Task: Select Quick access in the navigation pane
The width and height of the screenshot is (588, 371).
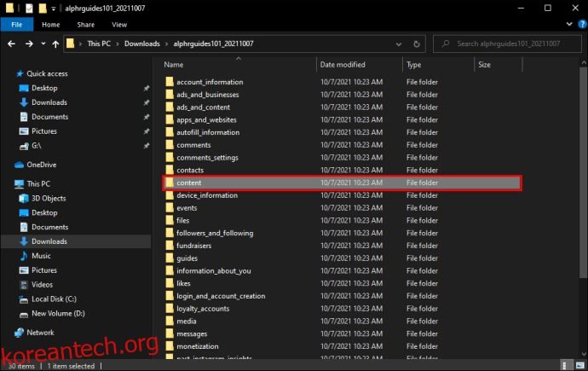Action: coord(47,73)
